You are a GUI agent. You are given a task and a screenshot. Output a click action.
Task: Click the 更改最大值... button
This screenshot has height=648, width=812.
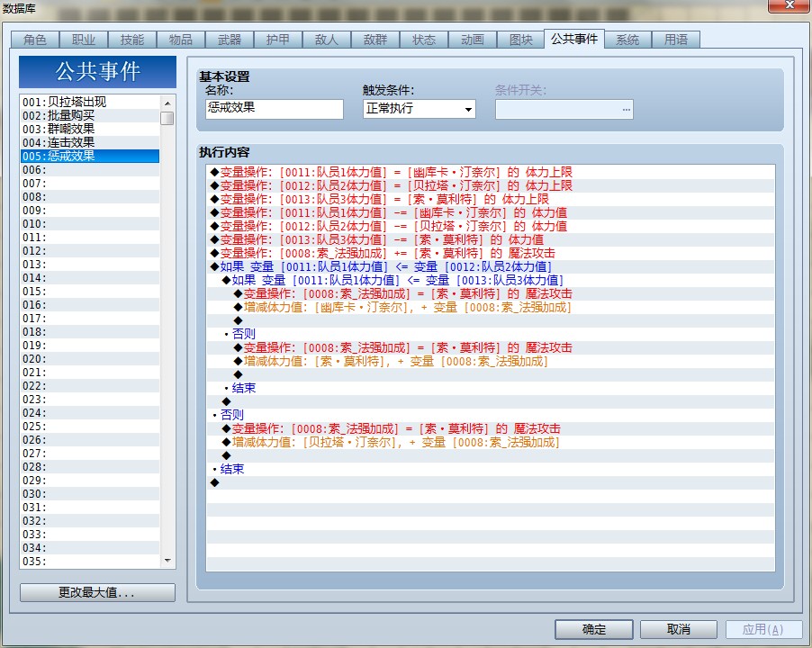(x=97, y=592)
